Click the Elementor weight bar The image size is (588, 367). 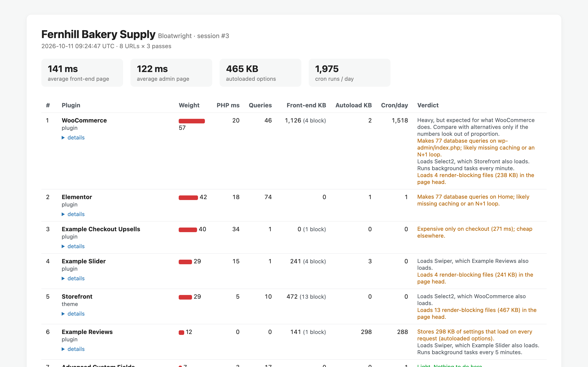click(188, 197)
